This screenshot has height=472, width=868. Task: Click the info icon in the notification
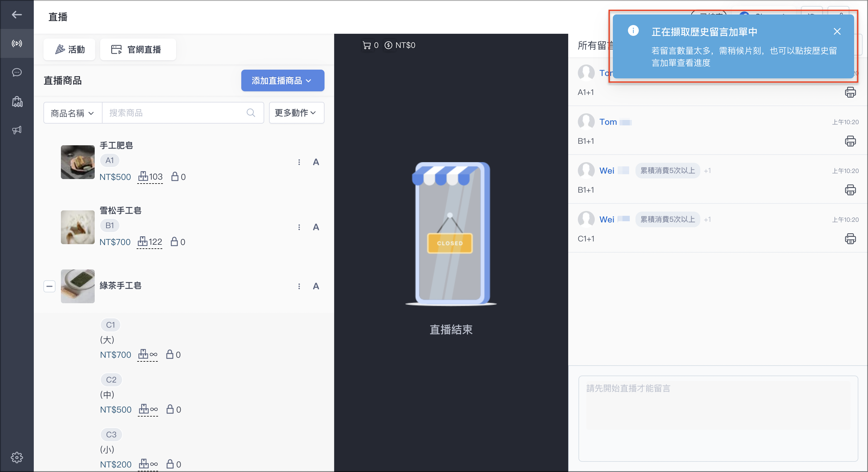pos(633,31)
